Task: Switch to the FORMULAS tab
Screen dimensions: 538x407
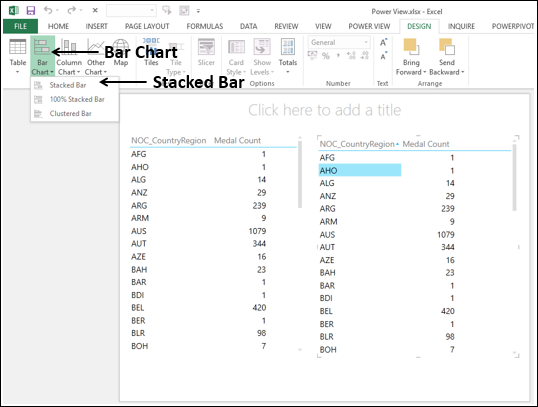Action: pos(205,26)
